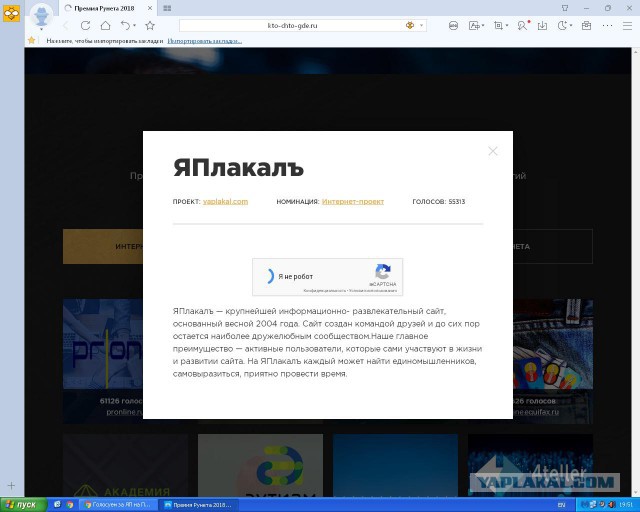The width and height of the screenshot is (640, 512).
Task: Click the bookmarks bar star icon
Action: 31,40
